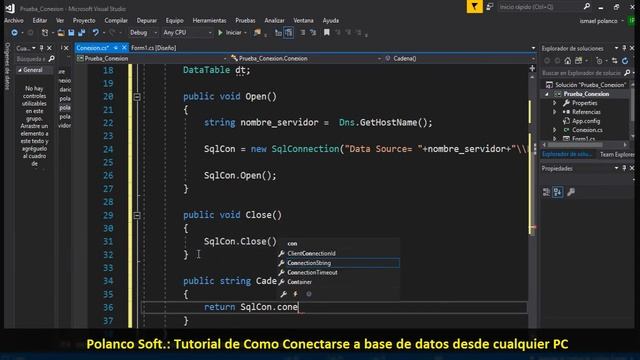This screenshot has width=640, height=360.
Task: Open the Editar menu
Action: click(x=40, y=20)
